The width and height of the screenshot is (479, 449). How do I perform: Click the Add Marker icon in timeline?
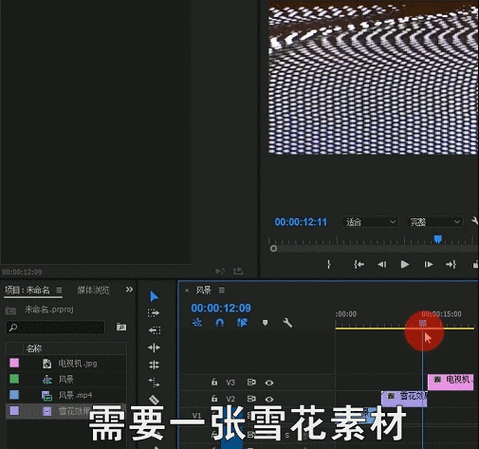[x=265, y=323]
